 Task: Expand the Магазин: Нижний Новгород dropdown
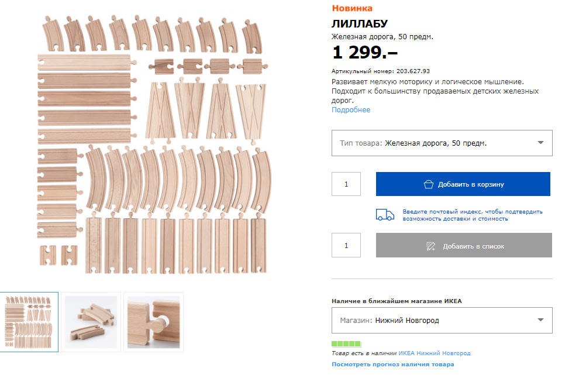442,321
